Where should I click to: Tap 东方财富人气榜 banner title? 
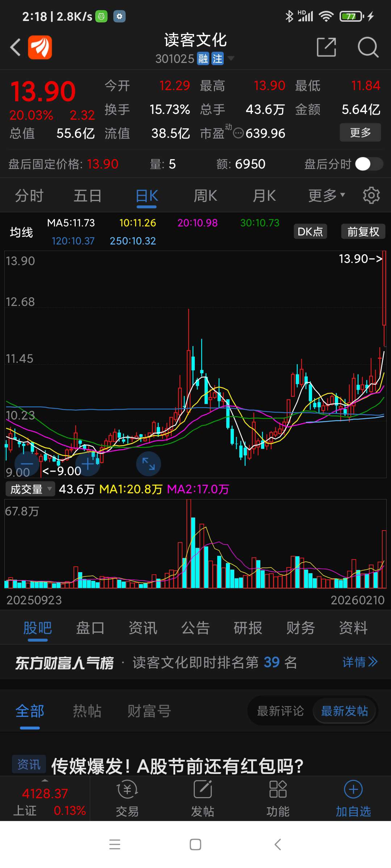(64, 663)
